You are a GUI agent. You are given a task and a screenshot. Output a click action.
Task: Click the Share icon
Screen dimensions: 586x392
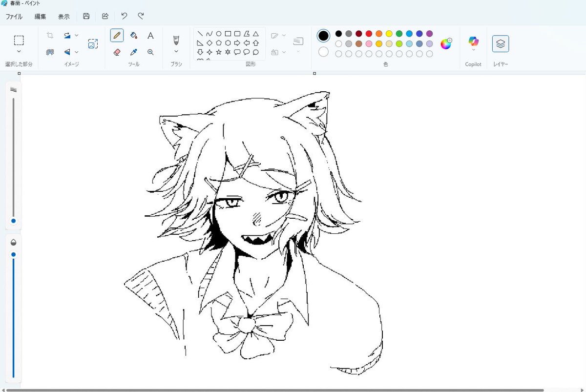coord(105,16)
